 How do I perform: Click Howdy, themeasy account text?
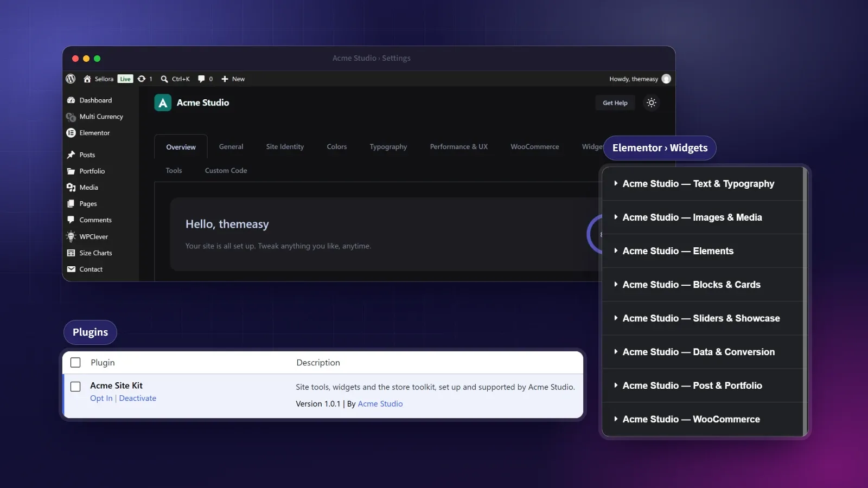click(x=634, y=79)
